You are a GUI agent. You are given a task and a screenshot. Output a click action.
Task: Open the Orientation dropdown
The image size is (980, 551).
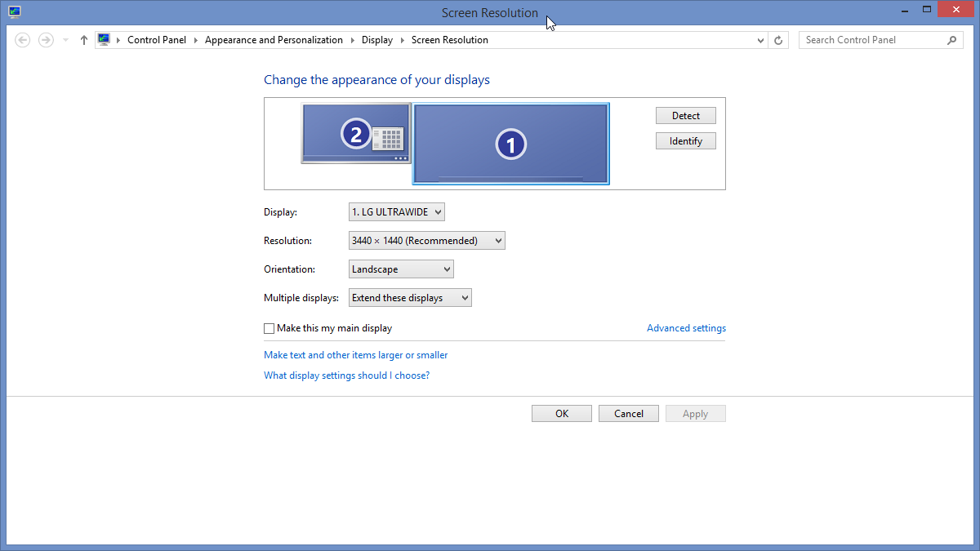click(401, 269)
